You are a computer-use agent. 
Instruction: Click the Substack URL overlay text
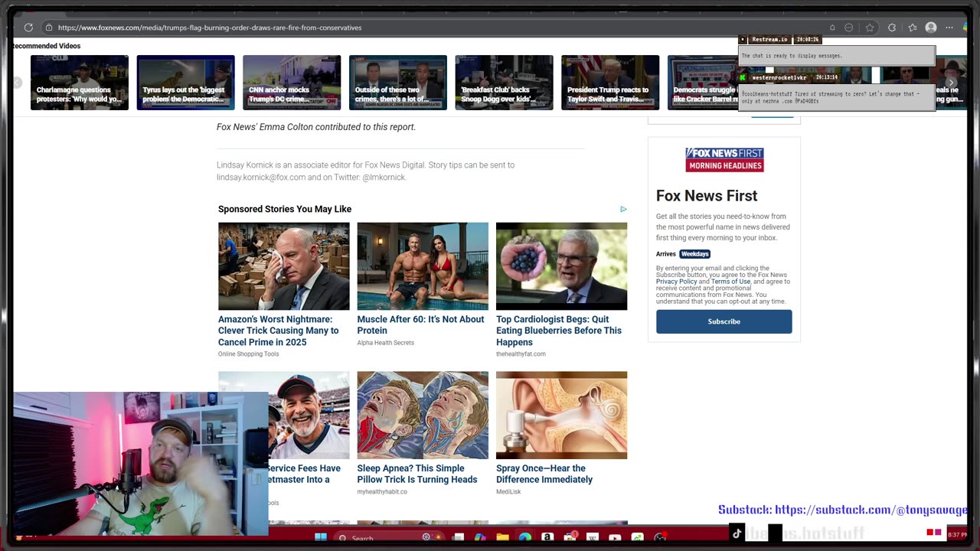842,510
